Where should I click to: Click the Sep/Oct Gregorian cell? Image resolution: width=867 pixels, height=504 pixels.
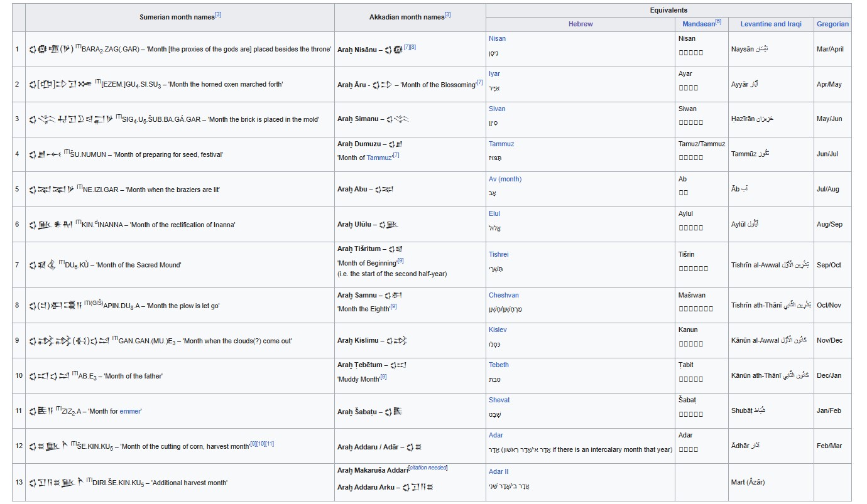click(x=832, y=265)
